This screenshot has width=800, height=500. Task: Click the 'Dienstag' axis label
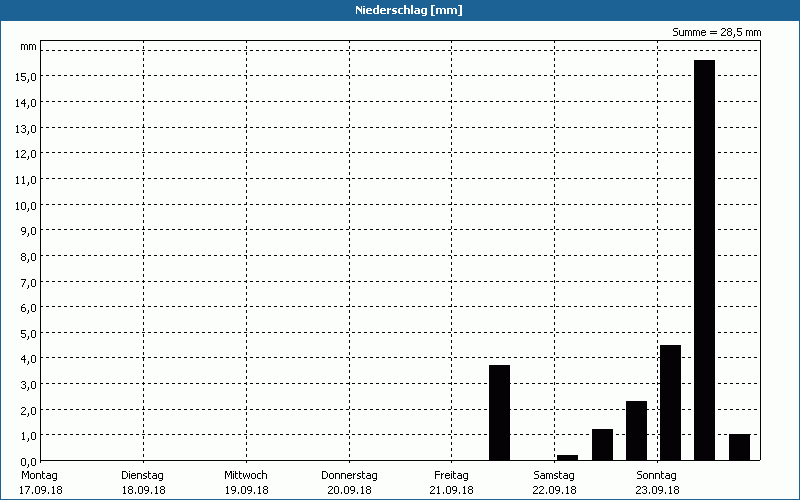142,476
